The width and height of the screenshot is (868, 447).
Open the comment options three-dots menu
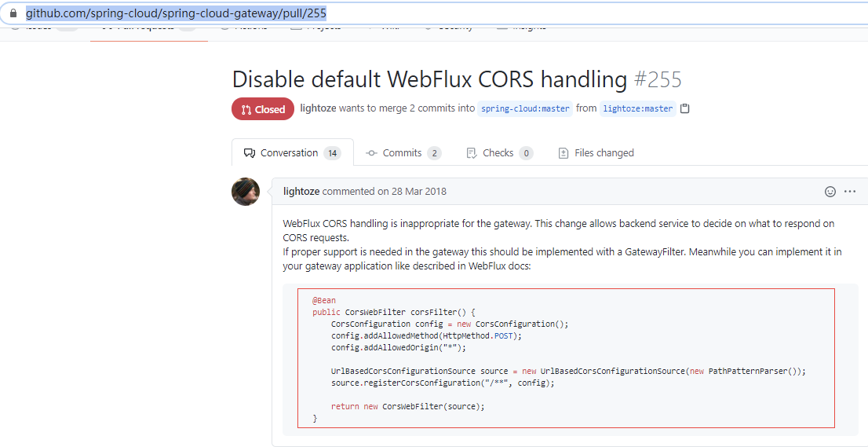point(850,192)
